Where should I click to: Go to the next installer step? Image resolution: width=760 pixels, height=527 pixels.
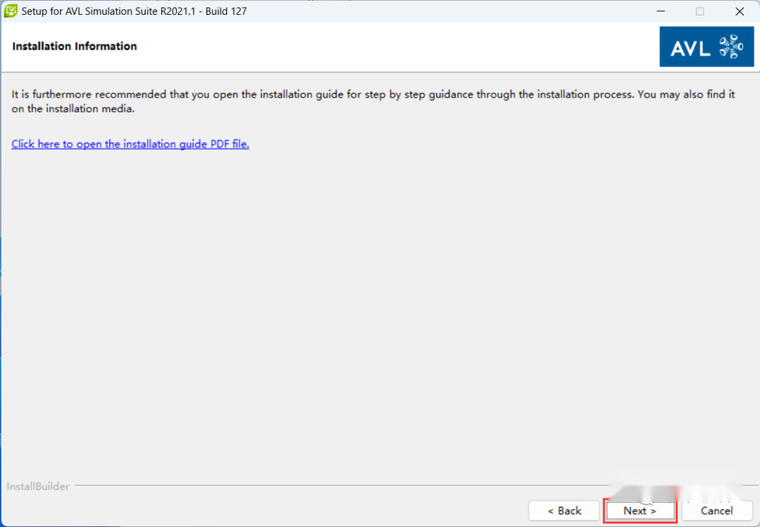point(640,511)
